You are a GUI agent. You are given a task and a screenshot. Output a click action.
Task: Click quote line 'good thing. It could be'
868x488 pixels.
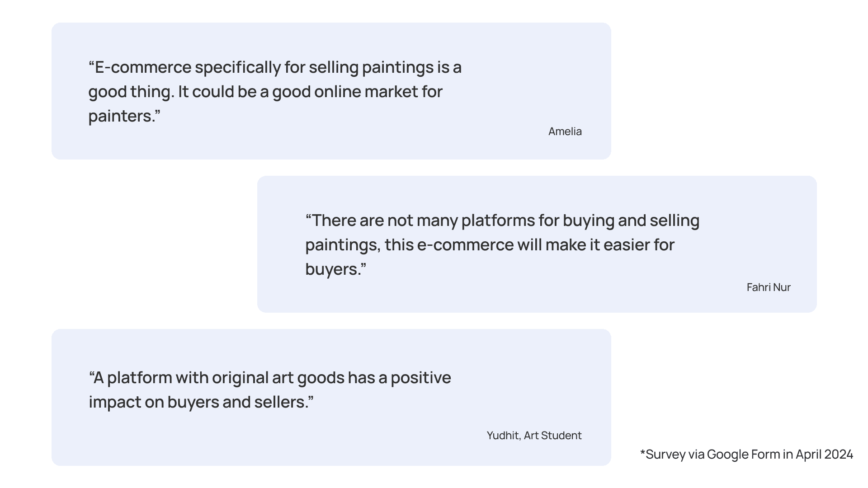(265, 92)
